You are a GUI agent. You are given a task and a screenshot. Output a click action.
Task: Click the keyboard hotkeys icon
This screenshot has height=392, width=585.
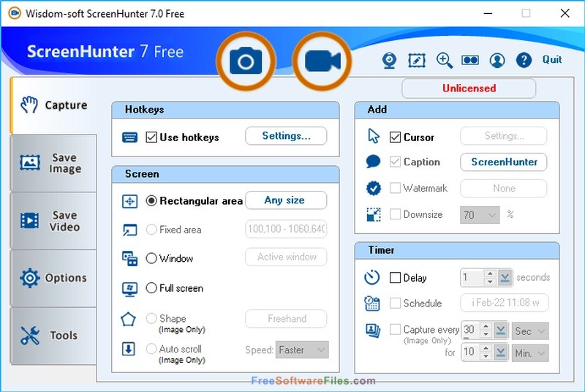[129, 137]
